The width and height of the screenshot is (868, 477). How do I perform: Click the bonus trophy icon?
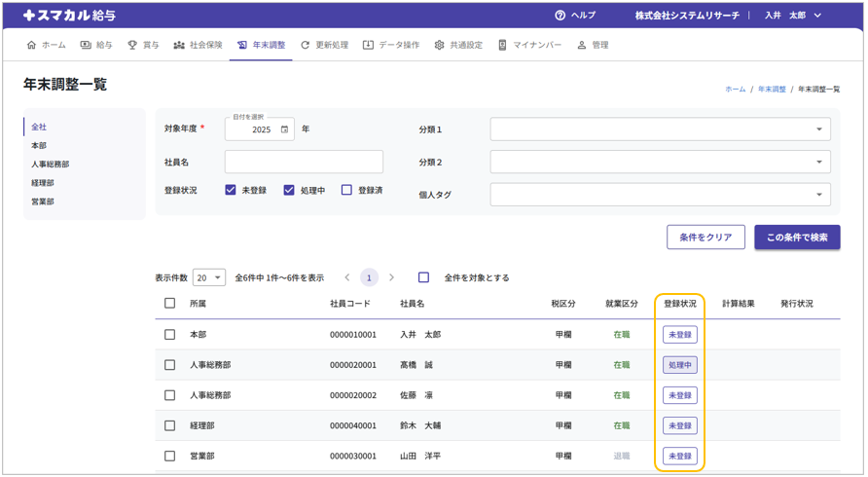132,45
